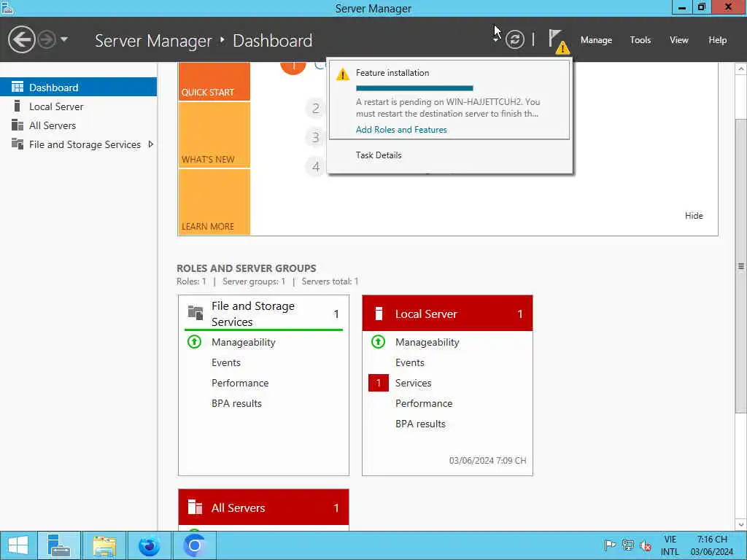Click step 3 circle in welcome tile
Screen dimensions: 747x560
315,138
